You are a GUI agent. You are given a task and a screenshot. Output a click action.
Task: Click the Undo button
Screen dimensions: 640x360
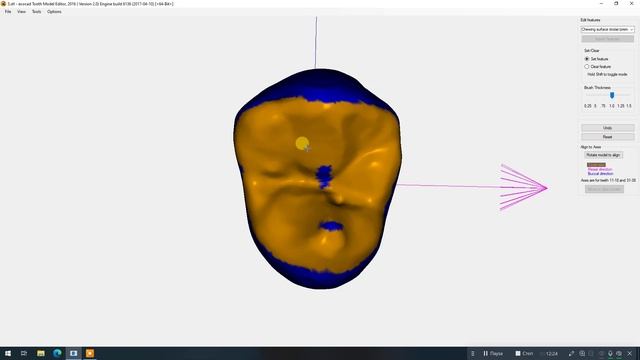[x=607, y=128]
